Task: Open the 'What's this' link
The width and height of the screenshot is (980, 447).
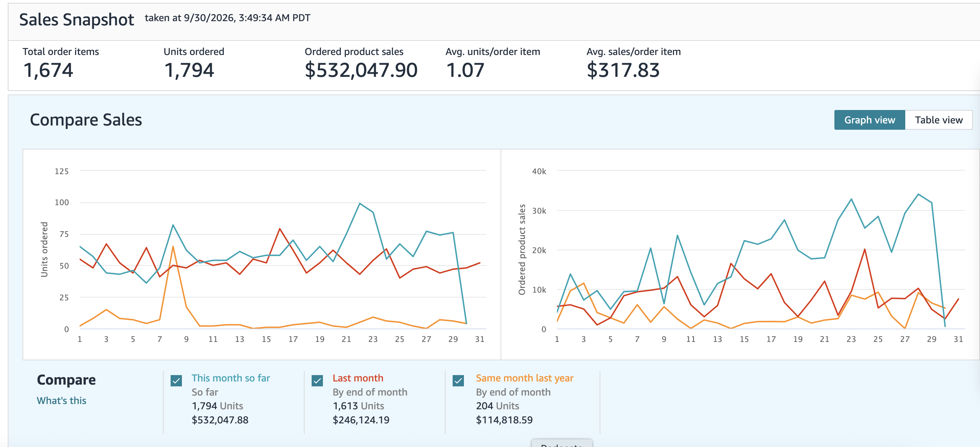Action: [62, 400]
